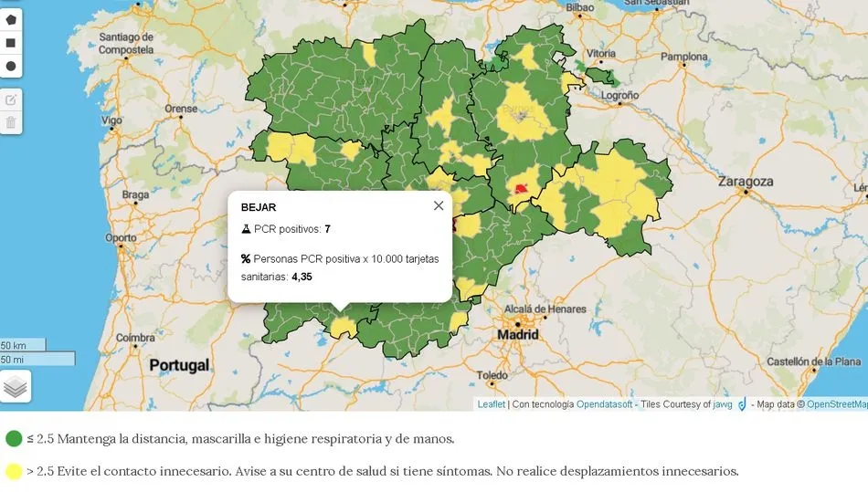This screenshot has width=868, height=492.
Task: Open the Opendatasoft link
Action: [x=604, y=404]
